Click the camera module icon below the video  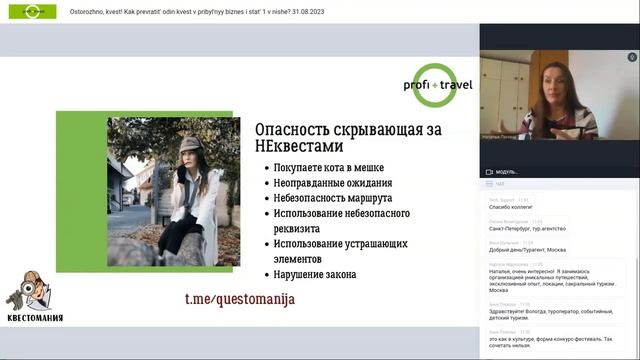tap(489, 172)
